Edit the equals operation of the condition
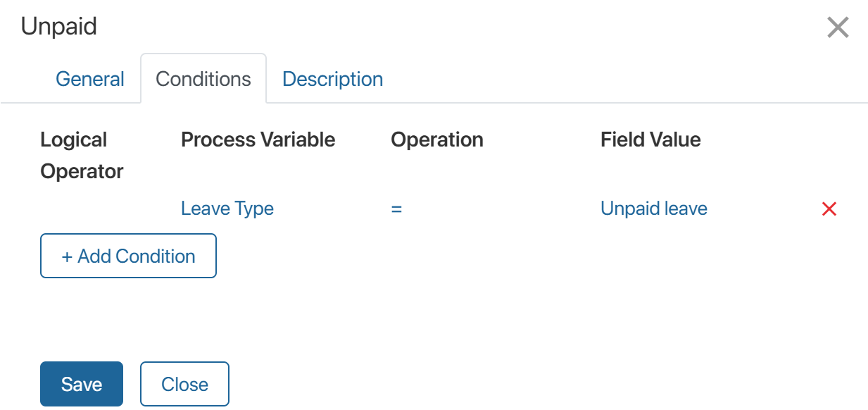 (x=396, y=209)
